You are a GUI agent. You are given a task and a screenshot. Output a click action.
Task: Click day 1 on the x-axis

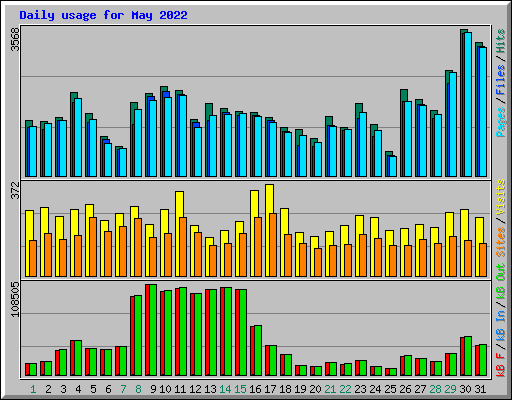coord(33,389)
